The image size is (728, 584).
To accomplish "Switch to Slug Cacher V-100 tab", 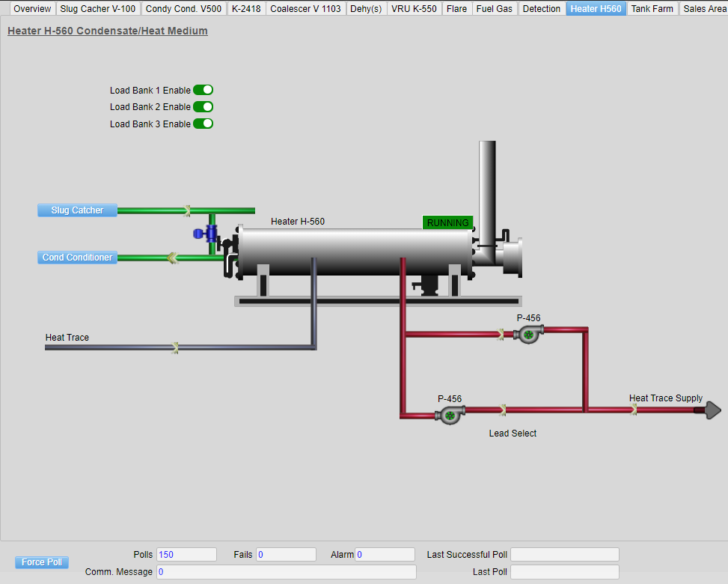I will point(97,8).
